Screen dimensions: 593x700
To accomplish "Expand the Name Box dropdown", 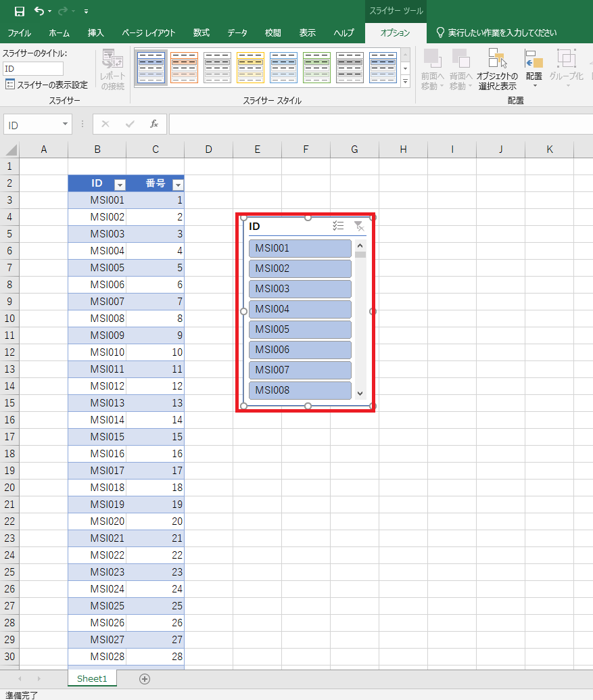I will (x=66, y=124).
